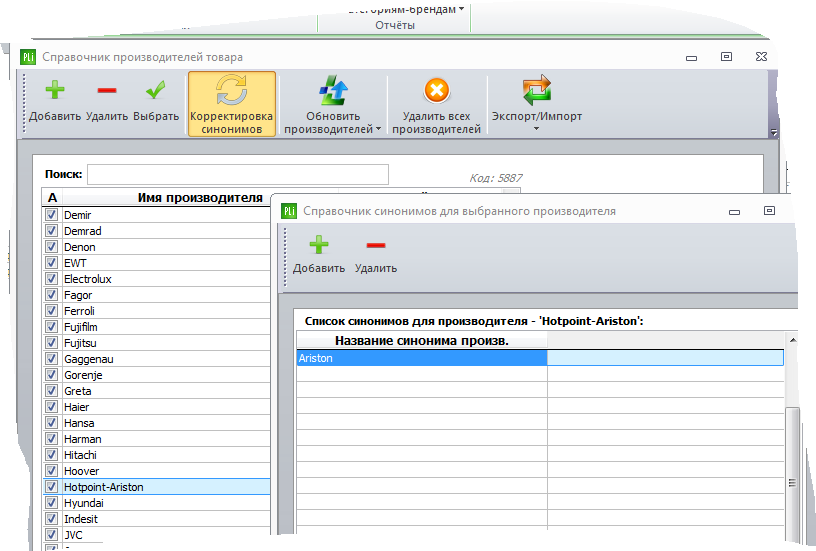
Task: Select the Ariston synonym row
Action: 540,358
